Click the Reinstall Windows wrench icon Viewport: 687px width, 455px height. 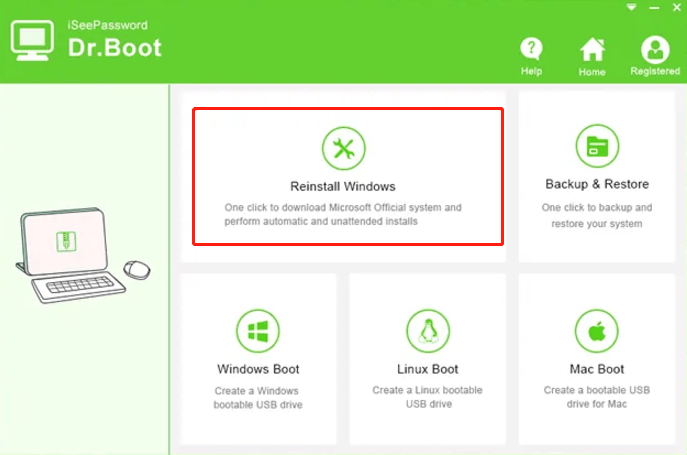pyautogui.click(x=344, y=148)
